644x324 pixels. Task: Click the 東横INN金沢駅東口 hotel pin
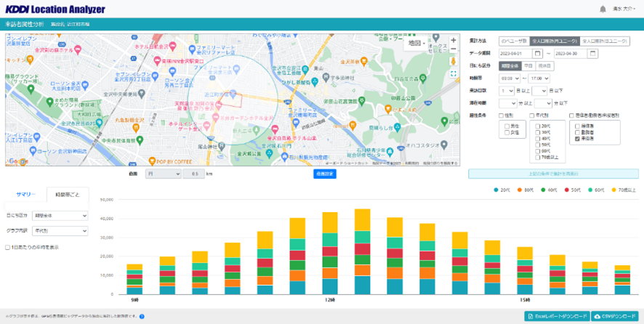pos(157,61)
